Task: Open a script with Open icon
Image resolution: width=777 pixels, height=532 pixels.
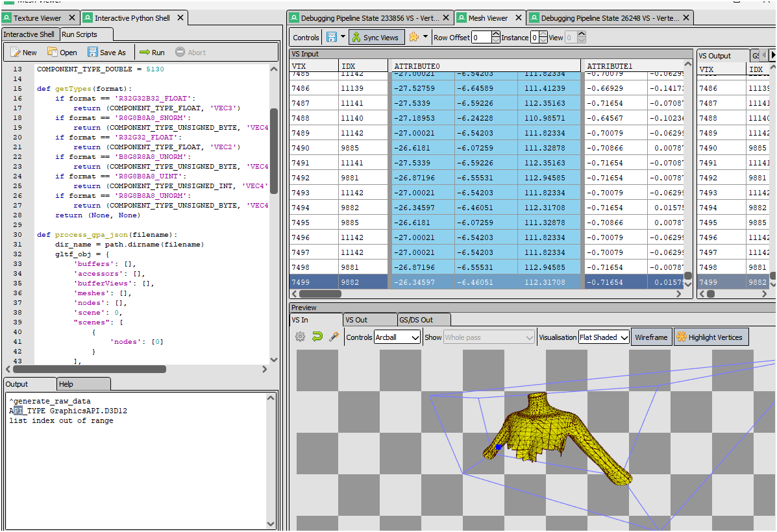Action: click(53, 52)
